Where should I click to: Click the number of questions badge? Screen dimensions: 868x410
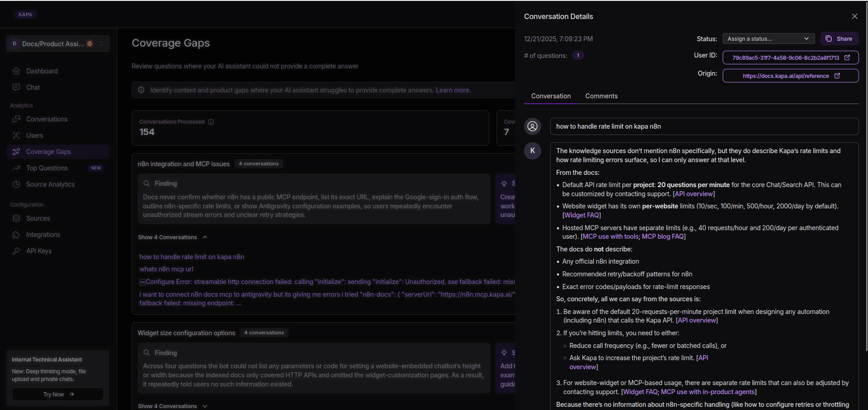(578, 55)
